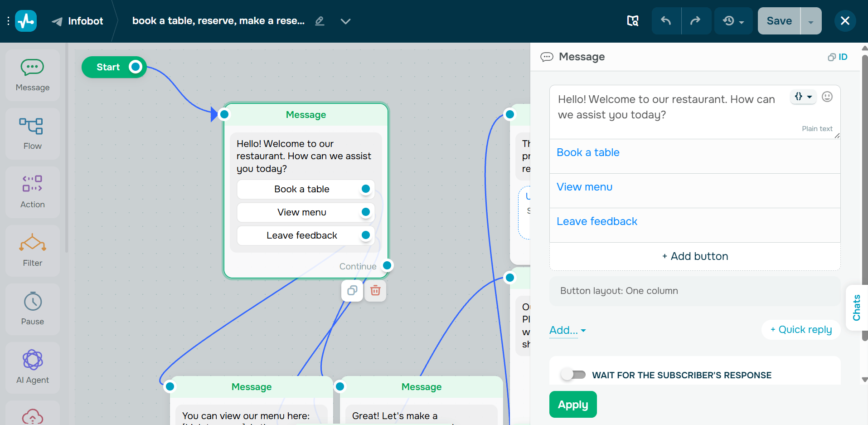Open the variables braces dropdown

(x=803, y=97)
